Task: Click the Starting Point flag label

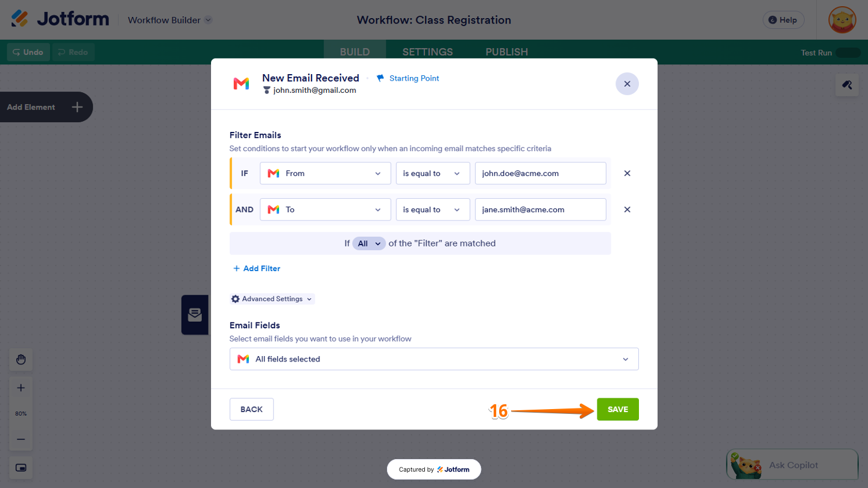Action: point(408,78)
